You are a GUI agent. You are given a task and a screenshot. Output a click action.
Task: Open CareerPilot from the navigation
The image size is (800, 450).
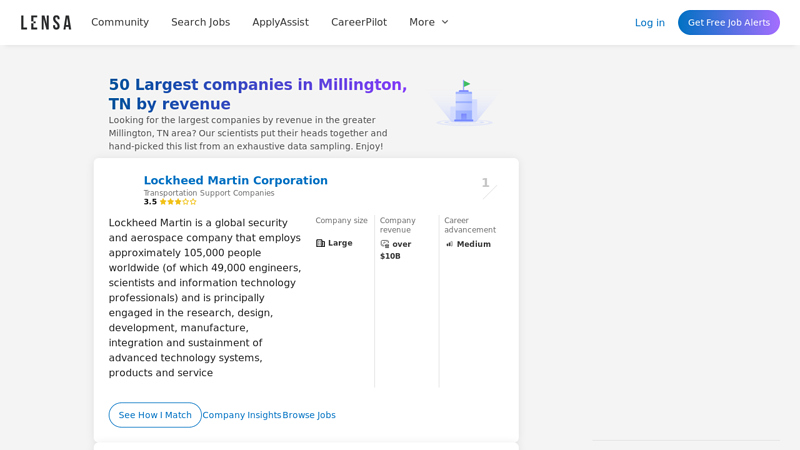[x=359, y=22]
